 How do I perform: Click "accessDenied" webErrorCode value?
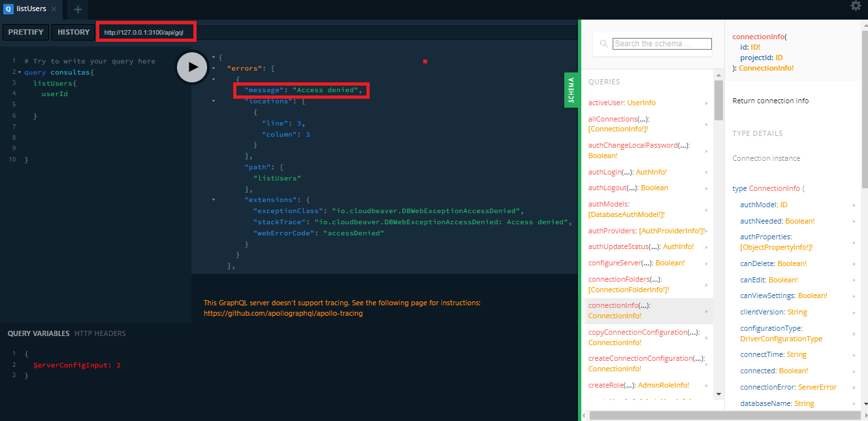[x=353, y=233]
